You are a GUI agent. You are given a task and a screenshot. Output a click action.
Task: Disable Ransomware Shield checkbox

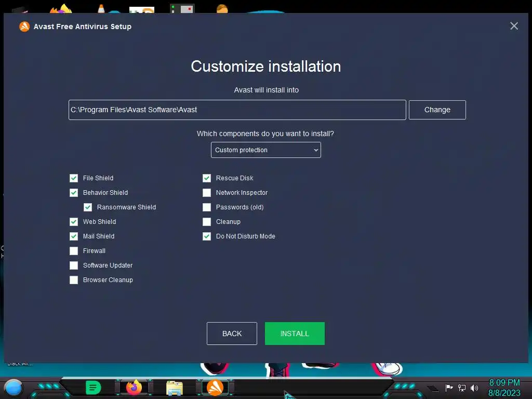pyautogui.click(x=87, y=207)
